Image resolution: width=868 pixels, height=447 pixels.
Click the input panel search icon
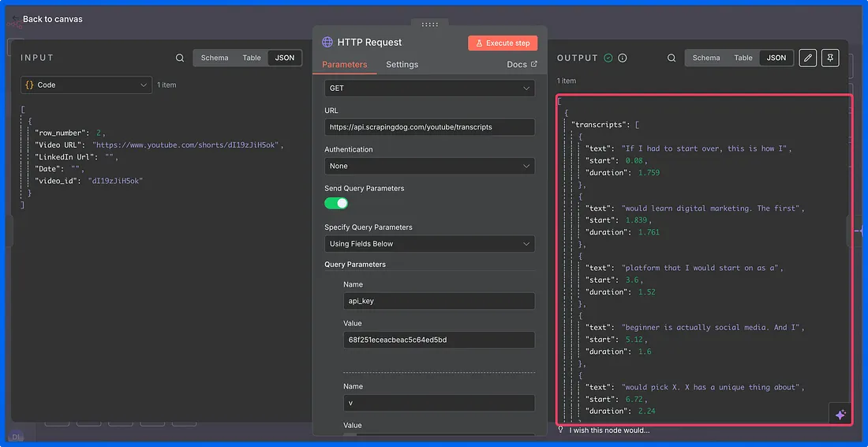pyautogui.click(x=180, y=58)
